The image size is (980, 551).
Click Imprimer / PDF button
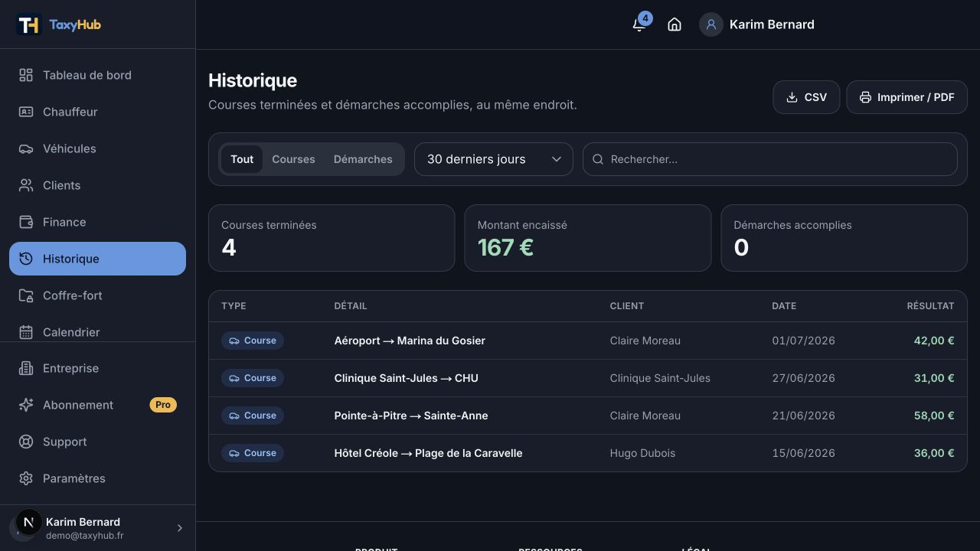tap(906, 97)
